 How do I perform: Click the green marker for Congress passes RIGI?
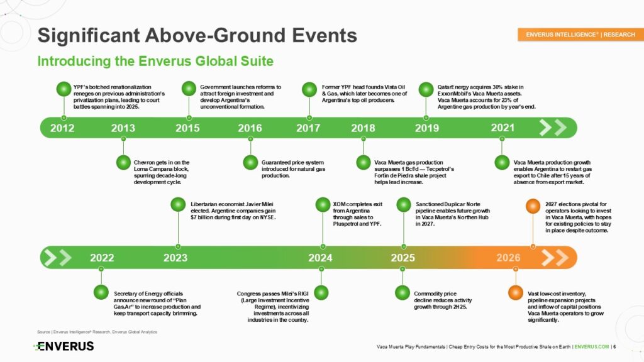pos(321,293)
